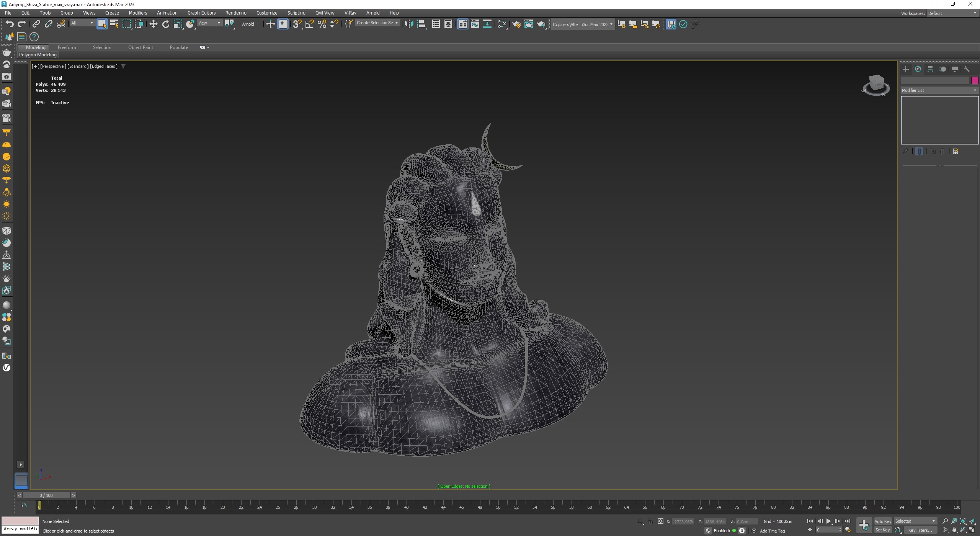Toggle Spinner Snap
The height and width of the screenshot is (536, 980).
pyautogui.click(x=334, y=24)
